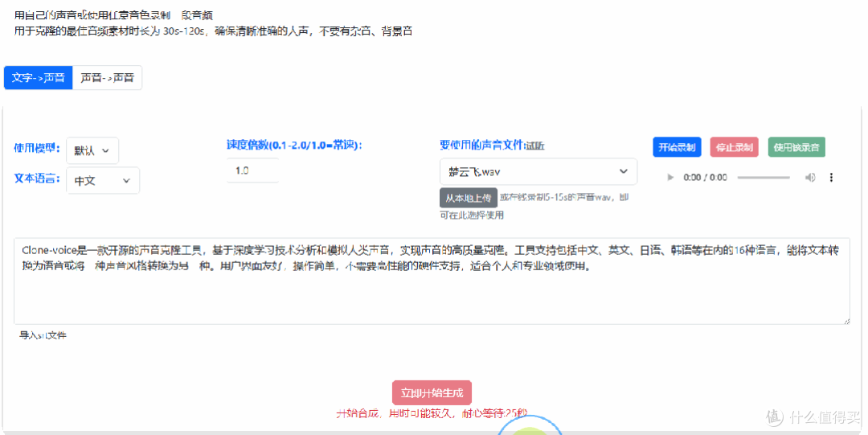This screenshot has height=435, width=868.
Task: Click the 从本地上传 button
Action: 469,198
